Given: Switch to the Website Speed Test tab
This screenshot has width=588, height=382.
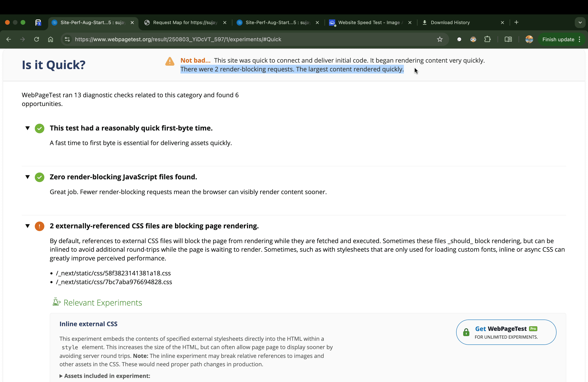Looking at the screenshot, I should click(x=368, y=23).
